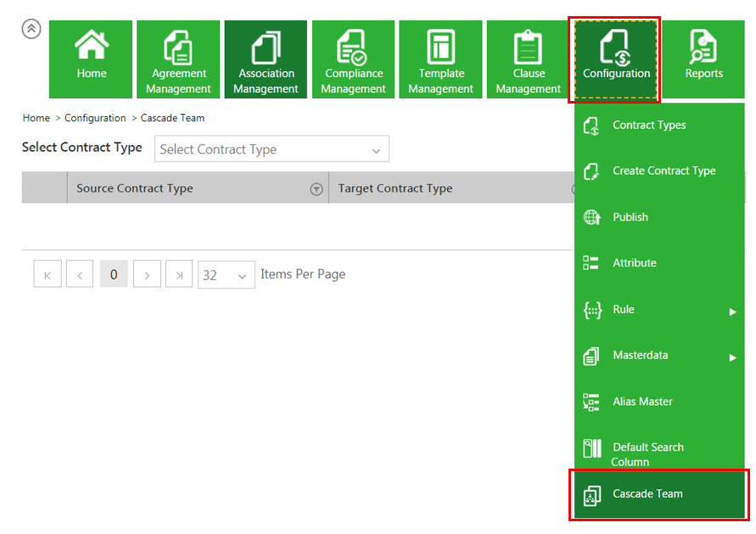Filter the Source Contract Type column
Screen dimensions: 756x534
[x=316, y=189]
